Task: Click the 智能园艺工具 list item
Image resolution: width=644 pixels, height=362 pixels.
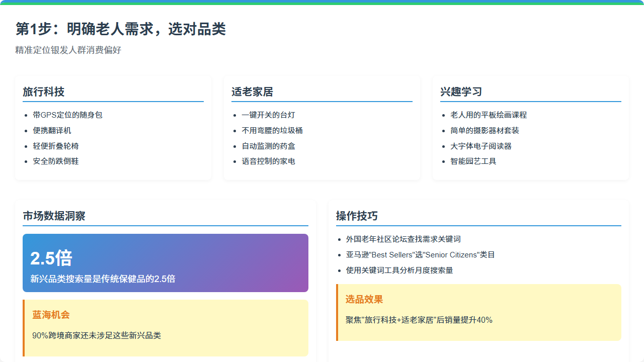Action: (x=473, y=161)
